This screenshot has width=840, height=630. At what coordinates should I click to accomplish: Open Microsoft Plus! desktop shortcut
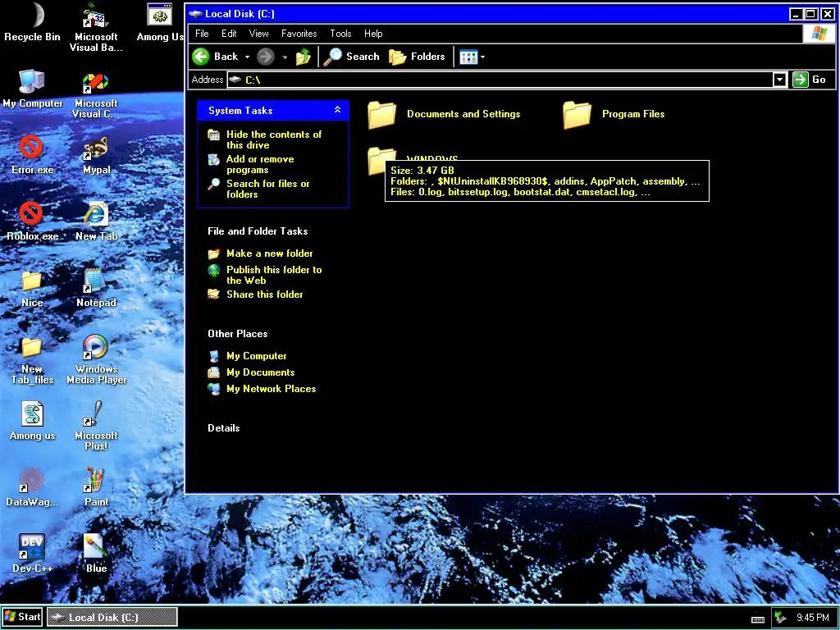point(96,426)
